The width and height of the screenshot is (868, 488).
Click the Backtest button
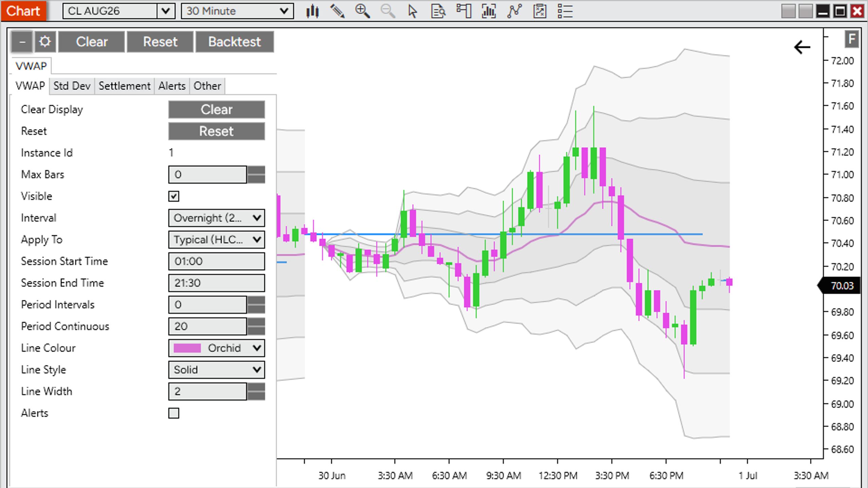point(235,42)
